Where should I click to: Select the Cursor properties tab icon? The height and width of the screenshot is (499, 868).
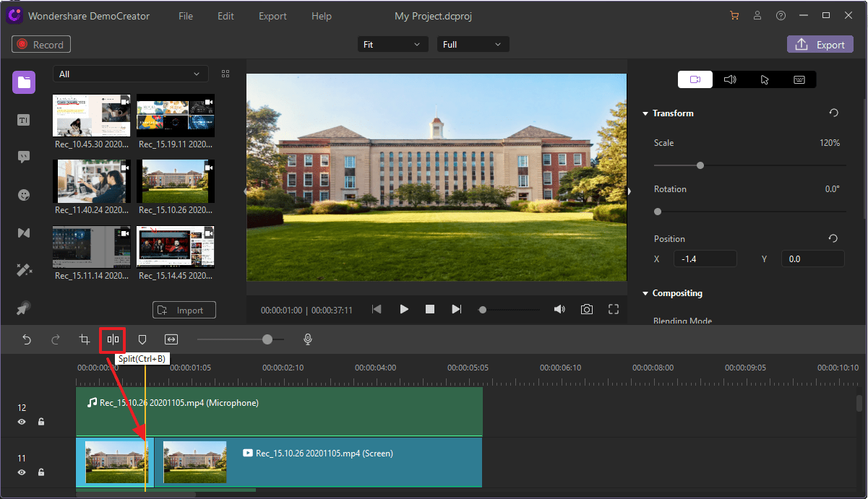764,79
